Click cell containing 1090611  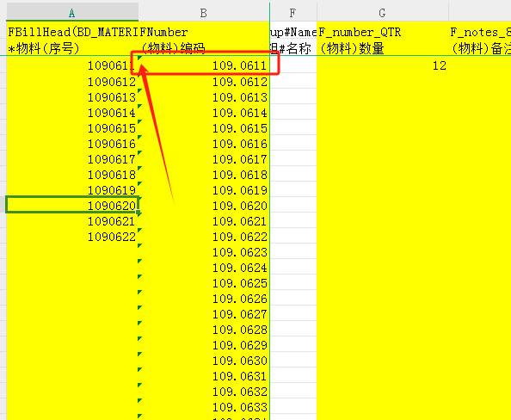click(72, 65)
